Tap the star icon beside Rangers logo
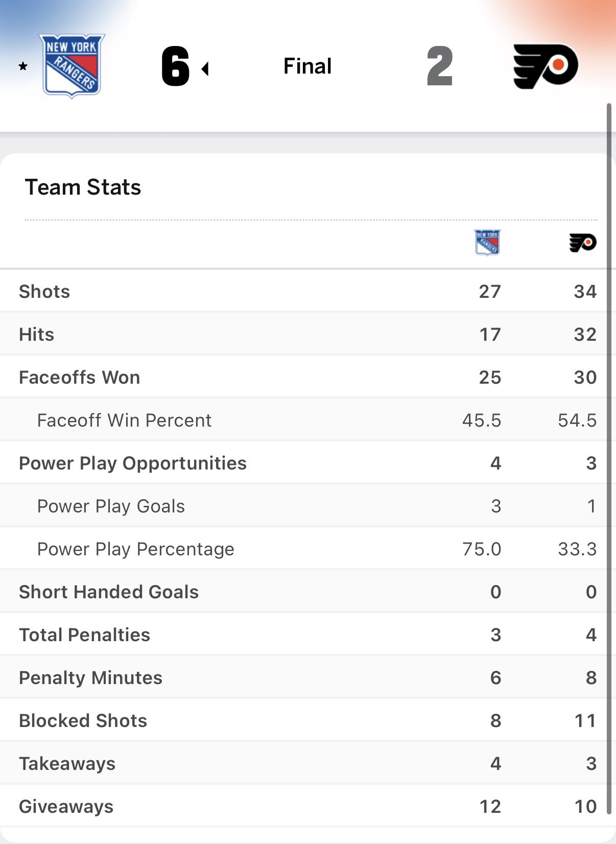 point(23,66)
